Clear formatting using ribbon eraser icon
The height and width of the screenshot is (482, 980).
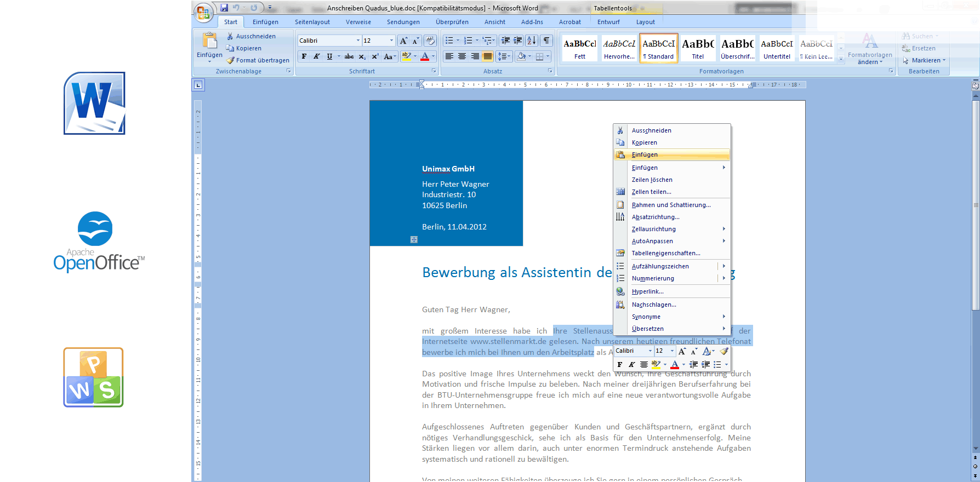pos(430,41)
